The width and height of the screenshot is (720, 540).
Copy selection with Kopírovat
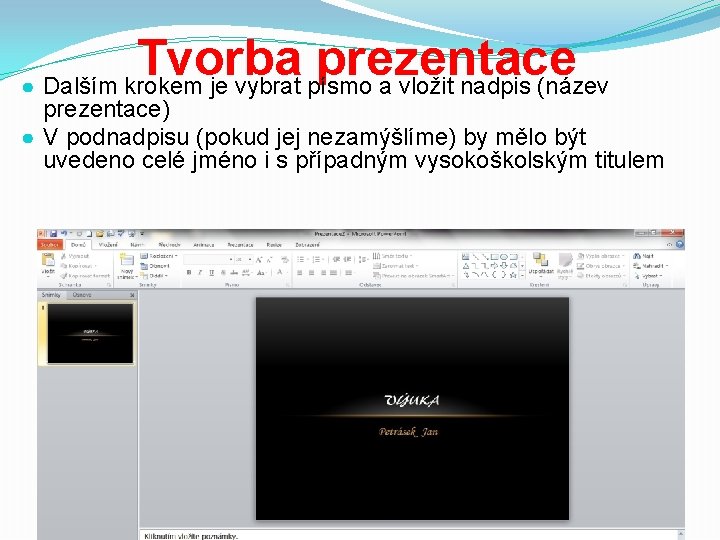(x=78, y=266)
